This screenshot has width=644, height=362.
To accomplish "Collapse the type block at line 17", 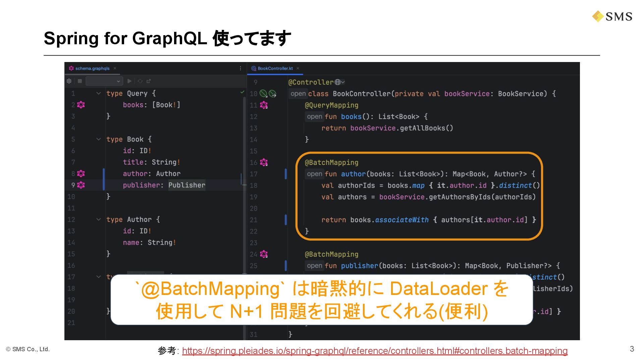I will (99, 277).
